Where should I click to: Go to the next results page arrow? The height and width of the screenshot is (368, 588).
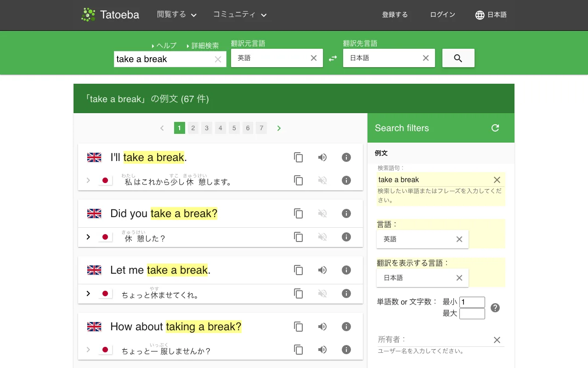point(279,128)
